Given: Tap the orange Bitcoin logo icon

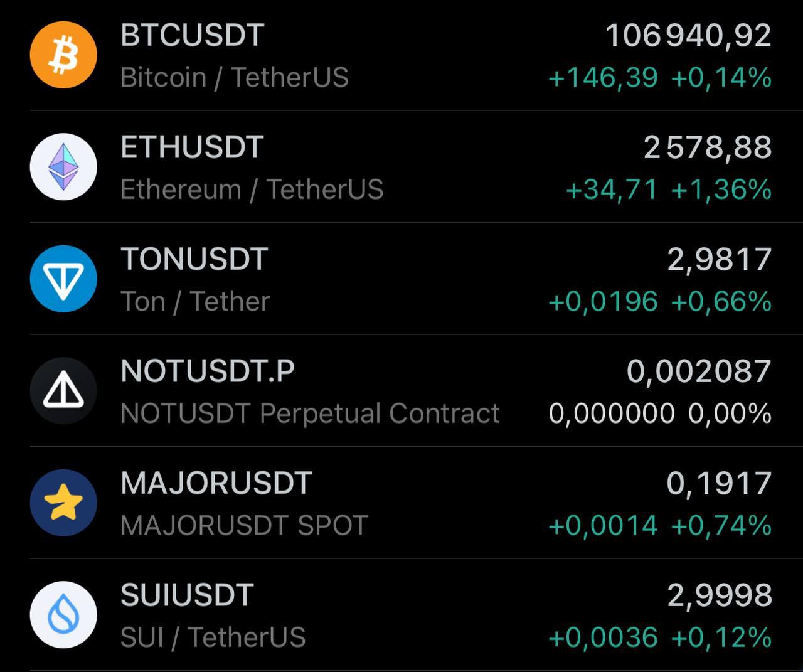Looking at the screenshot, I should 63,55.
